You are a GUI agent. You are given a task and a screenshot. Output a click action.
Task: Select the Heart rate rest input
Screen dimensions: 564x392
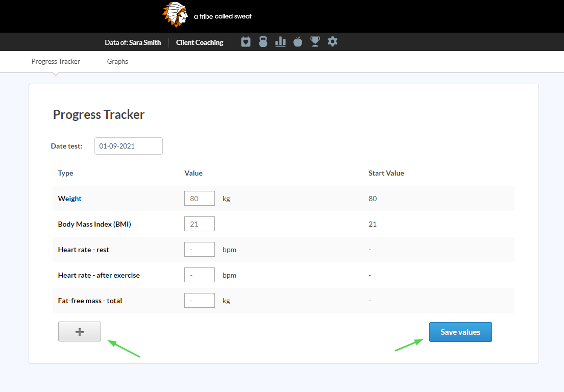(x=199, y=249)
